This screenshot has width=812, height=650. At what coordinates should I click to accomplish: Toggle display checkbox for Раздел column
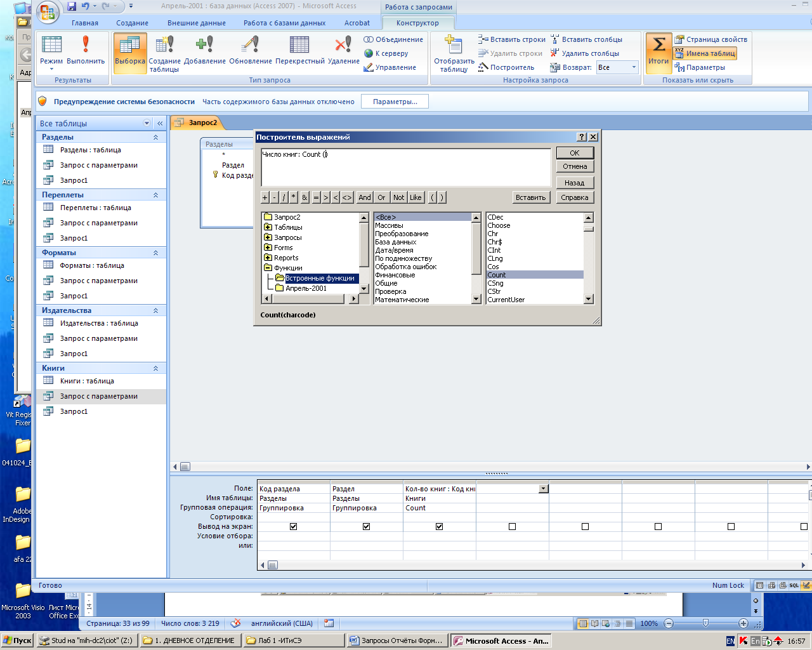366,527
